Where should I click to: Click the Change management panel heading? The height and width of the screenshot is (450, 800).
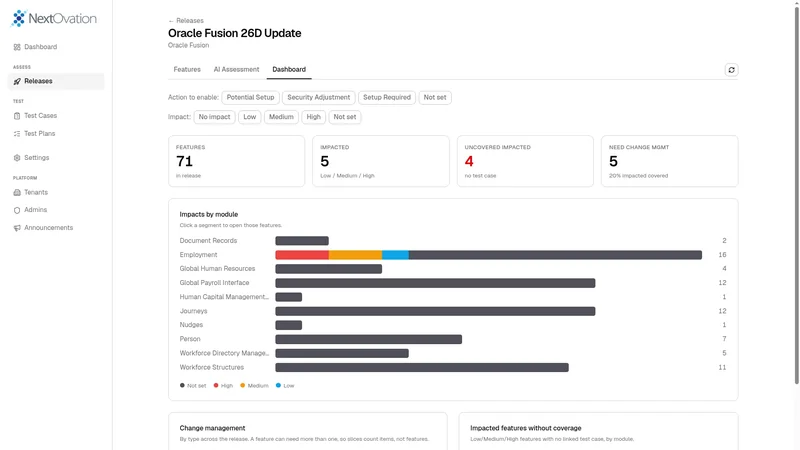212,428
